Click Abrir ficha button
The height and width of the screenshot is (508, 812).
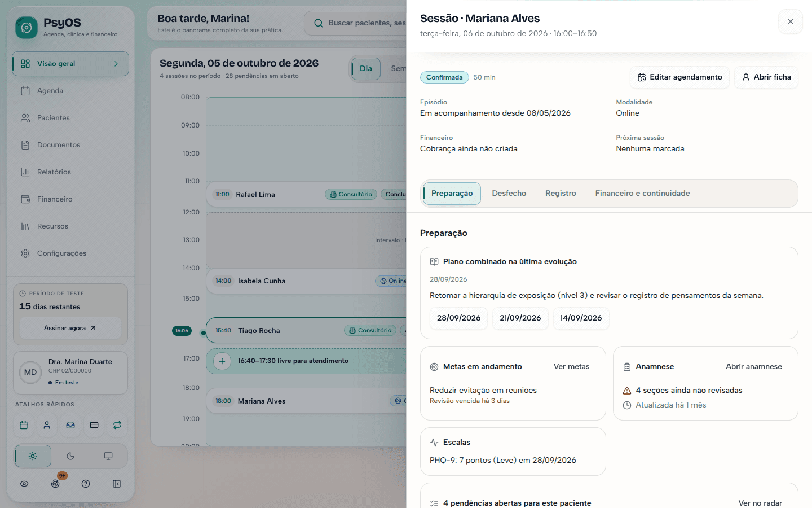point(766,77)
